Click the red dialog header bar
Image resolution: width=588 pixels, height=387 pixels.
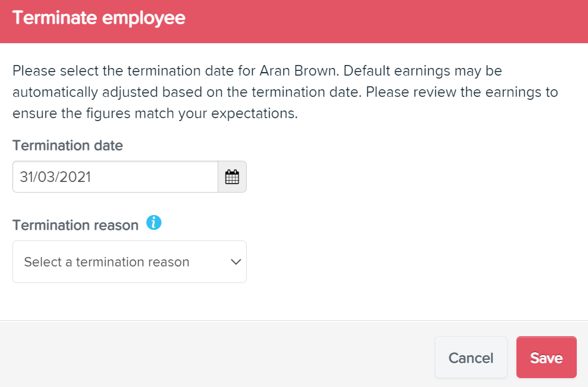pos(294,21)
